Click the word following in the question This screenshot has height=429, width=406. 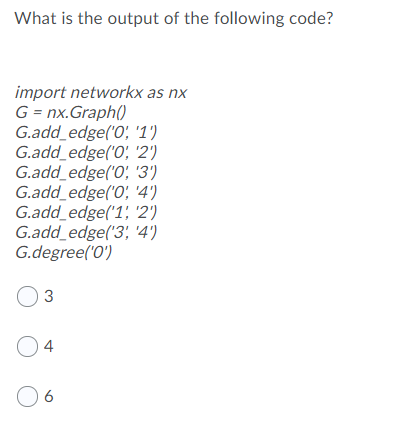[249, 19]
